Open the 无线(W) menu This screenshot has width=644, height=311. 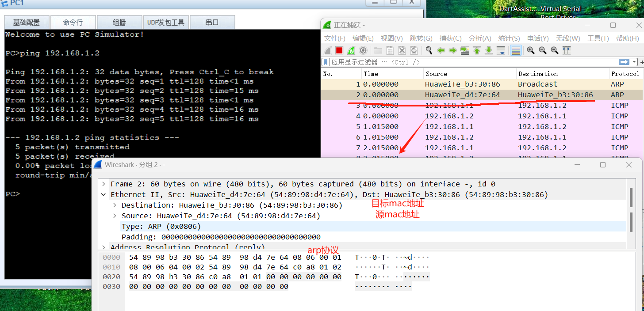click(568, 38)
